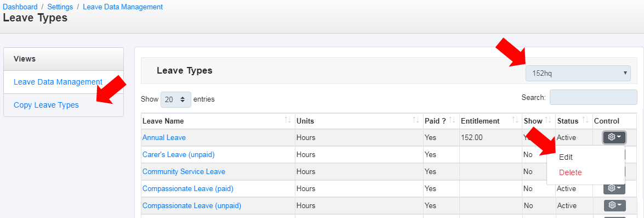Choose Edit from the control menu
Screen dimensions: 644x218
[566, 157]
